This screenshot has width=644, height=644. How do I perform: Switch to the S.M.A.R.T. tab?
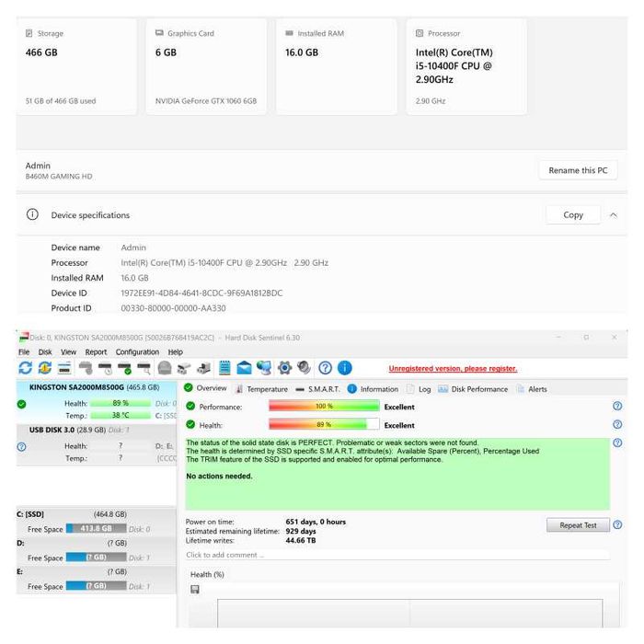[318, 389]
